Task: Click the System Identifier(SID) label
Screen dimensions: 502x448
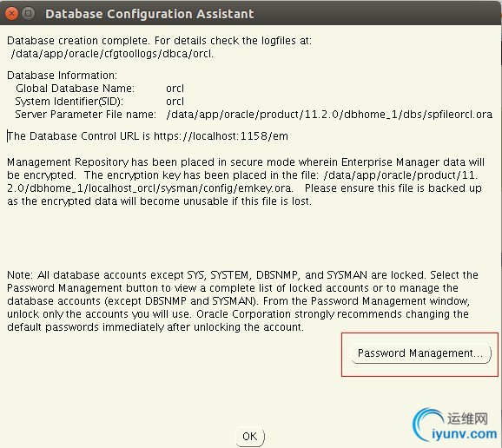Action: point(69,102)
